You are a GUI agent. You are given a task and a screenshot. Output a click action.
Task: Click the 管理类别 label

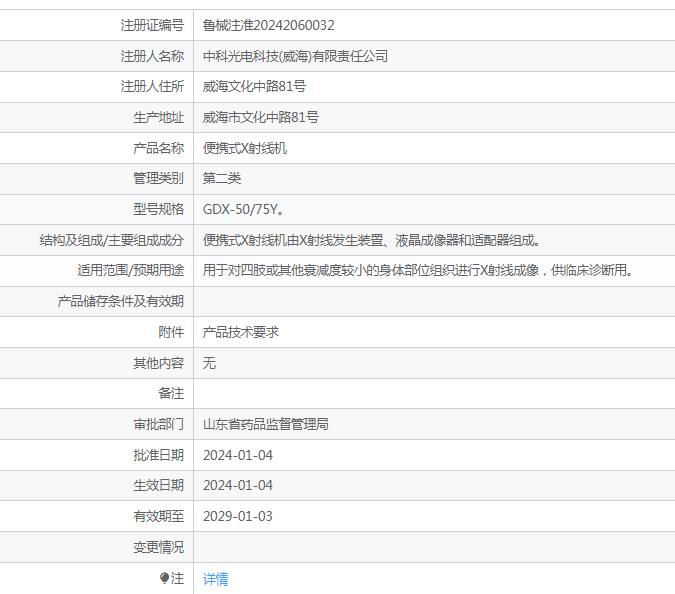pyautogui.click(x=159, y=178)
